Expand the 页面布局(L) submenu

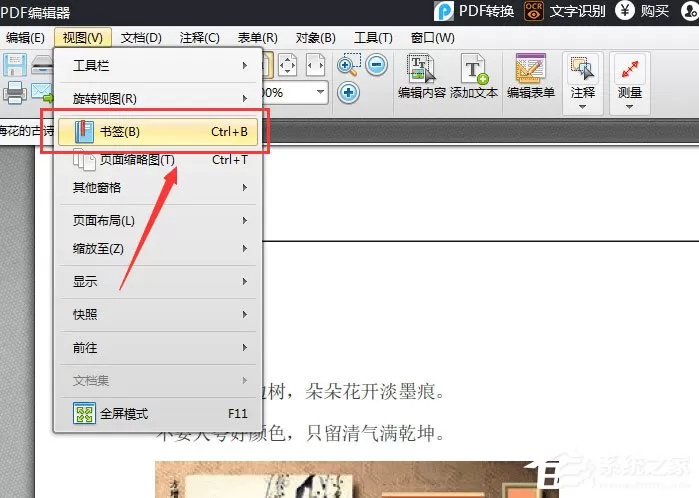tap(158, 220)
